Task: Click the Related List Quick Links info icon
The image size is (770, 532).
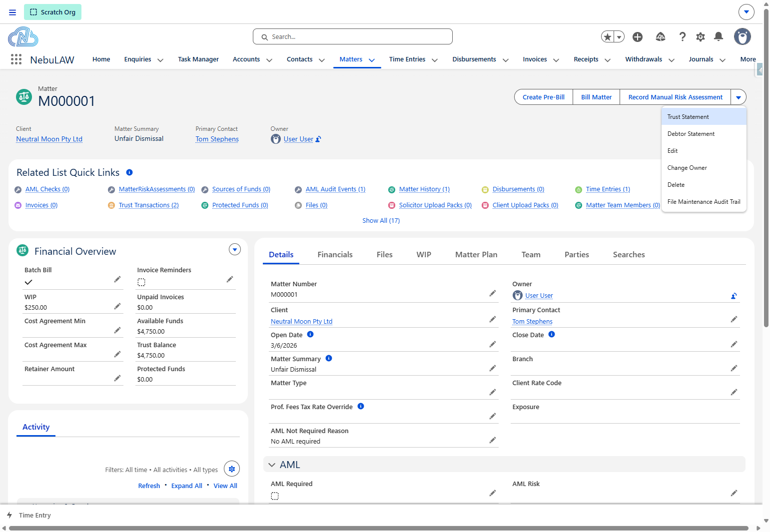Action: pos(129,172)
